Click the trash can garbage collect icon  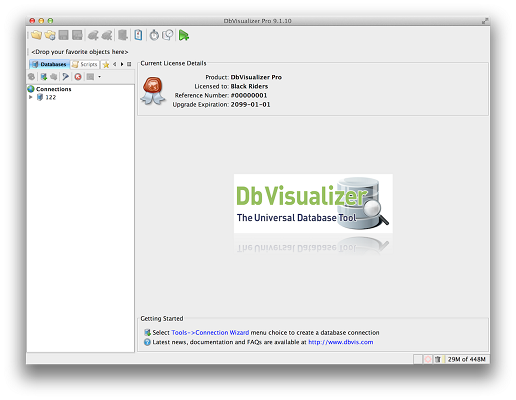coord(438,359)
